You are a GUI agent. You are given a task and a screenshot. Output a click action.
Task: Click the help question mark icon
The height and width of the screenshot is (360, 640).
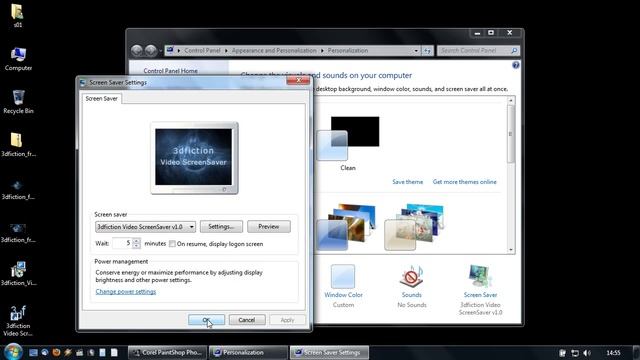point(516,65)
